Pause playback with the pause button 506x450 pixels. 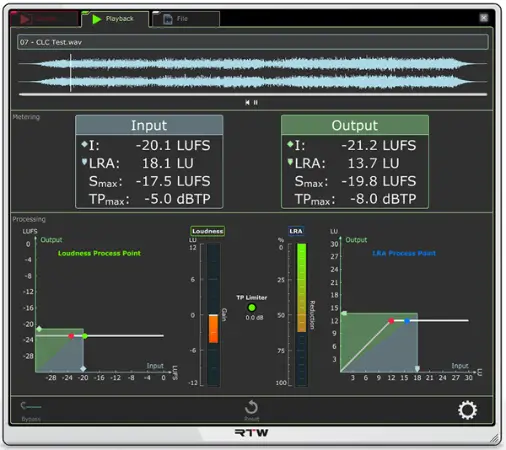tap(256, 102)
